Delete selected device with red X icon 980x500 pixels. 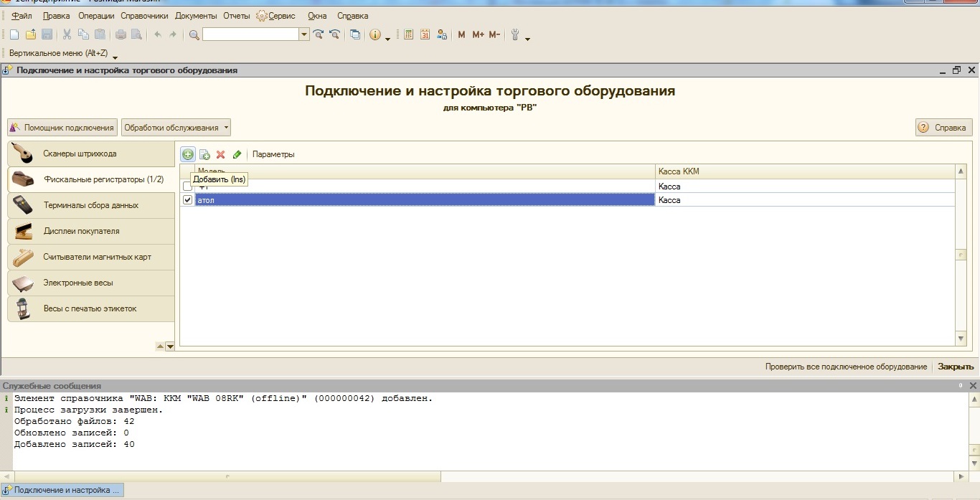click(220, 154)
